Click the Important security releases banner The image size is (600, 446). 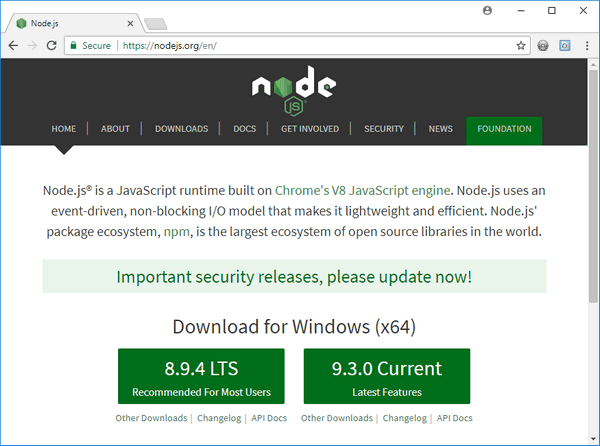tap(294, 277)
